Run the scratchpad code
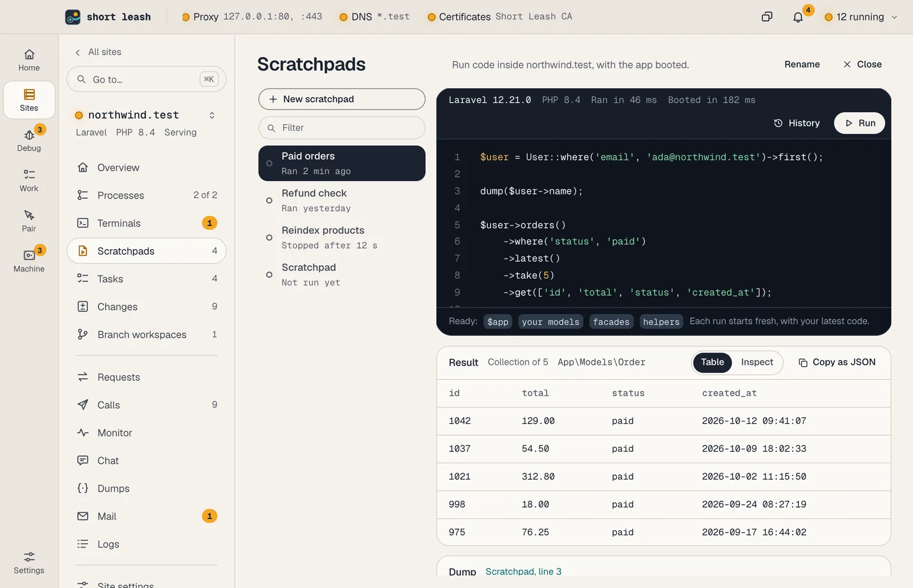Screen dimensions: 913x588 click(x=859, y=123)
